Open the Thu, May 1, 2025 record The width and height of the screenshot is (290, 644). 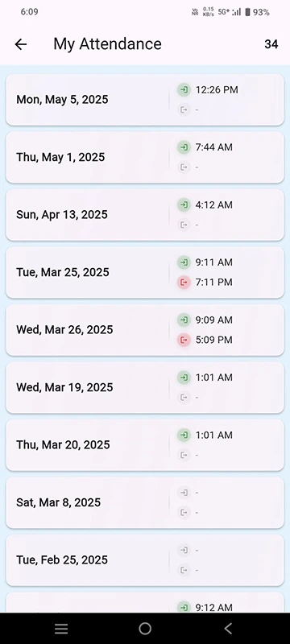coord(145,157)
